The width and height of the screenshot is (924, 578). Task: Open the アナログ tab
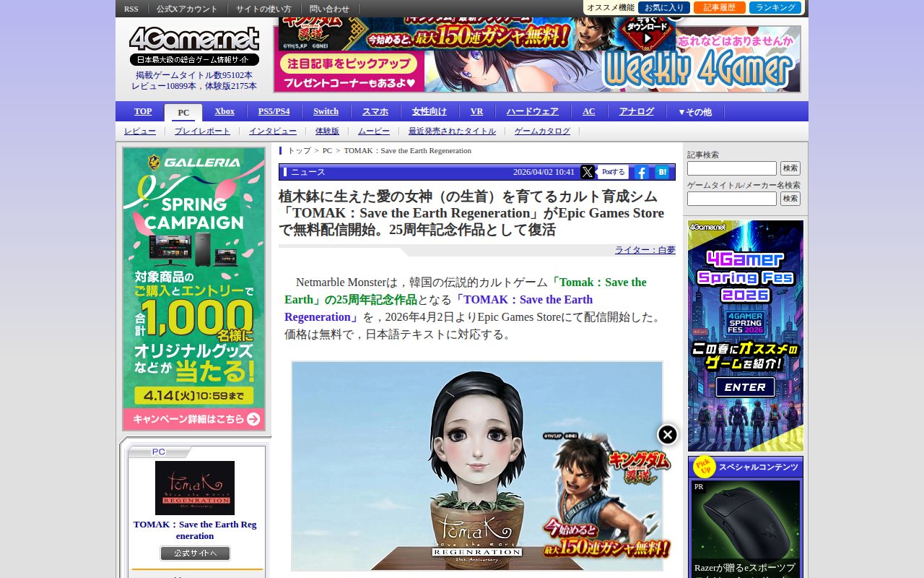[x=637, y=111]
